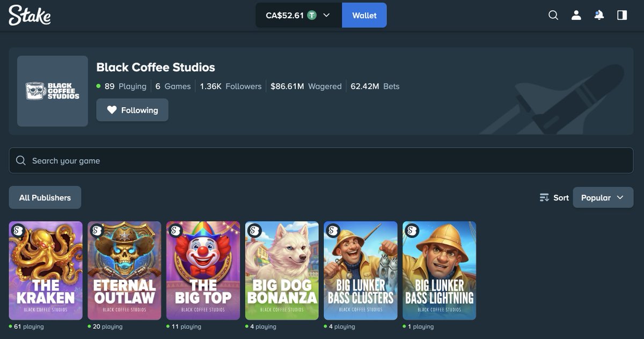
Task: Click Stake badge on Bass Clusters card
Action: pos(333,231)
